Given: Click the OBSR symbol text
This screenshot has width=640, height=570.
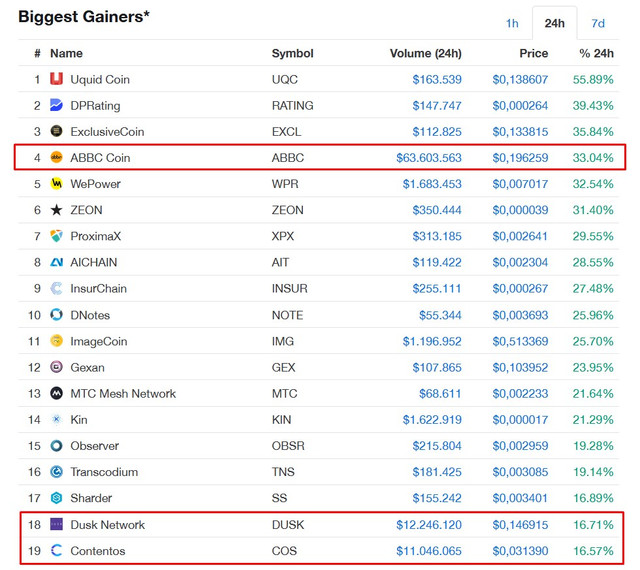Looking at the screenshot, I should (x=288, y=445).
